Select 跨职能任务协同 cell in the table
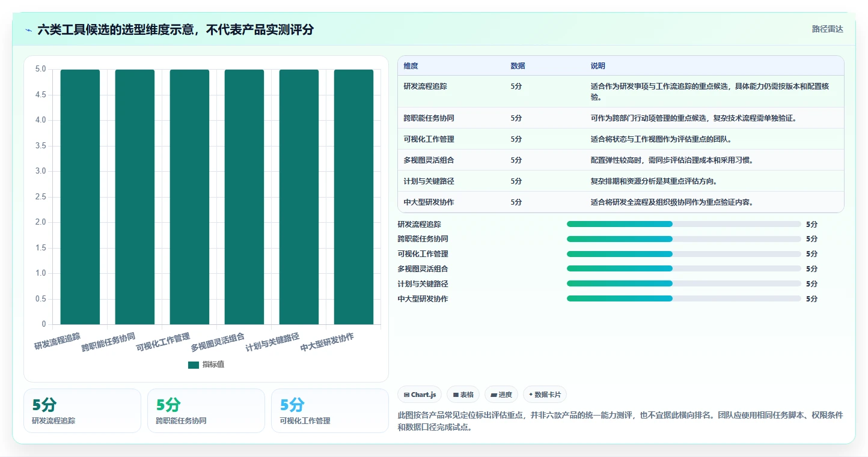Viewport: 868px width, 457px height. coord(429,118)
